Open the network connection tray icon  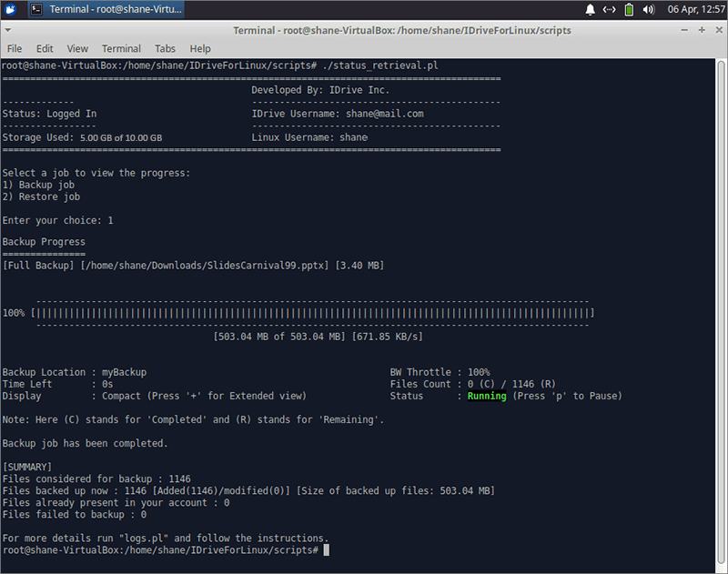pos(609,9)
